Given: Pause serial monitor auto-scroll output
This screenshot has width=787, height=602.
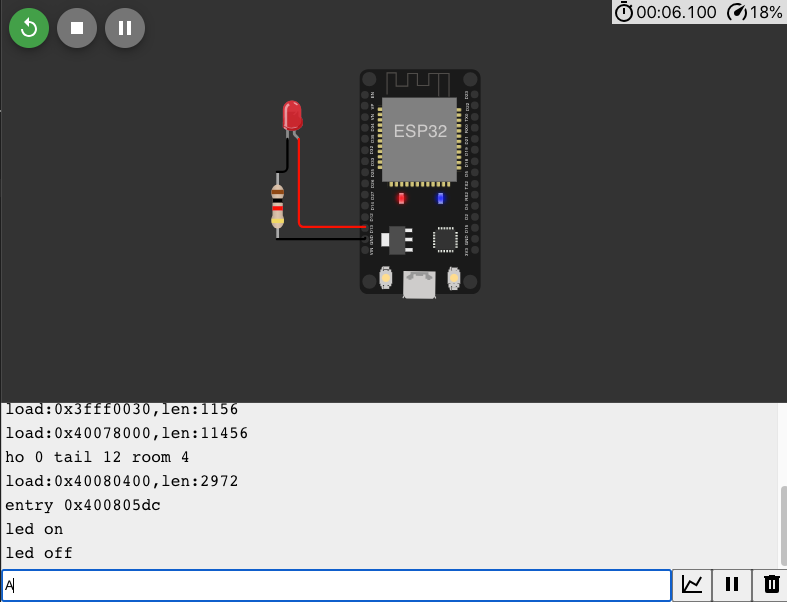Looking at the screenshot, I should tap(732, 584).
